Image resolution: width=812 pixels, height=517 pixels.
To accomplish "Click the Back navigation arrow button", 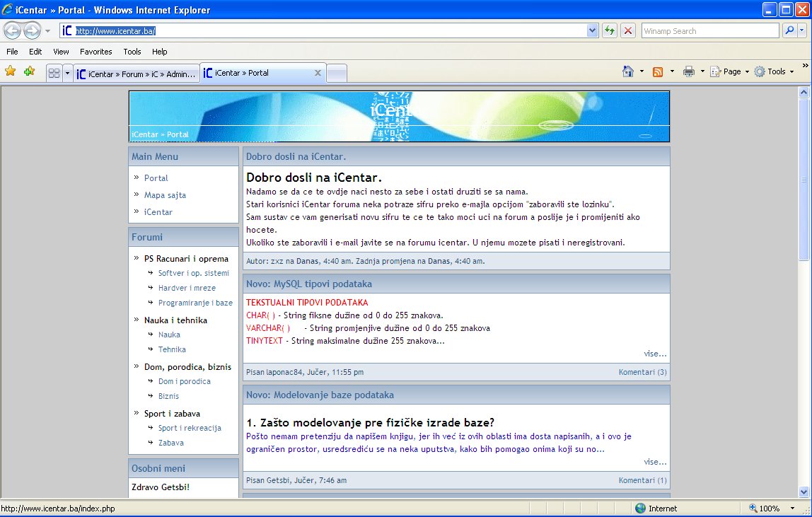I will (x=13, y=30).
